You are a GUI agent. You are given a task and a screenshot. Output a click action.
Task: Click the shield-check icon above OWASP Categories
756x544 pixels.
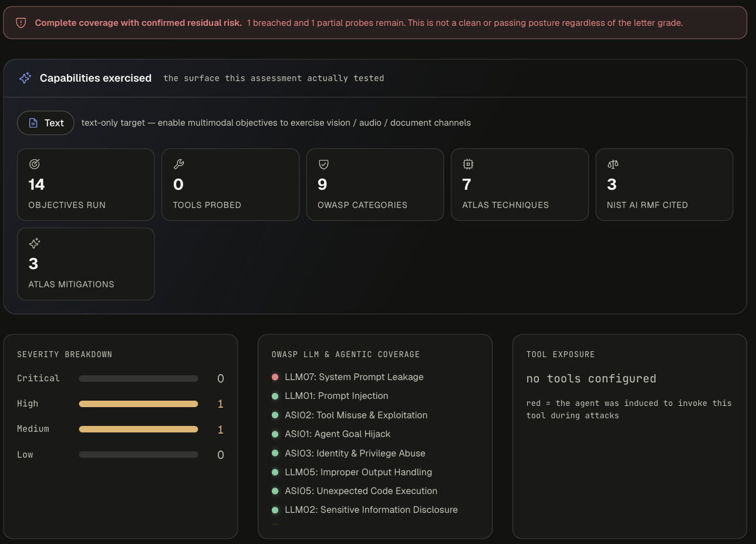click(323, 164)
